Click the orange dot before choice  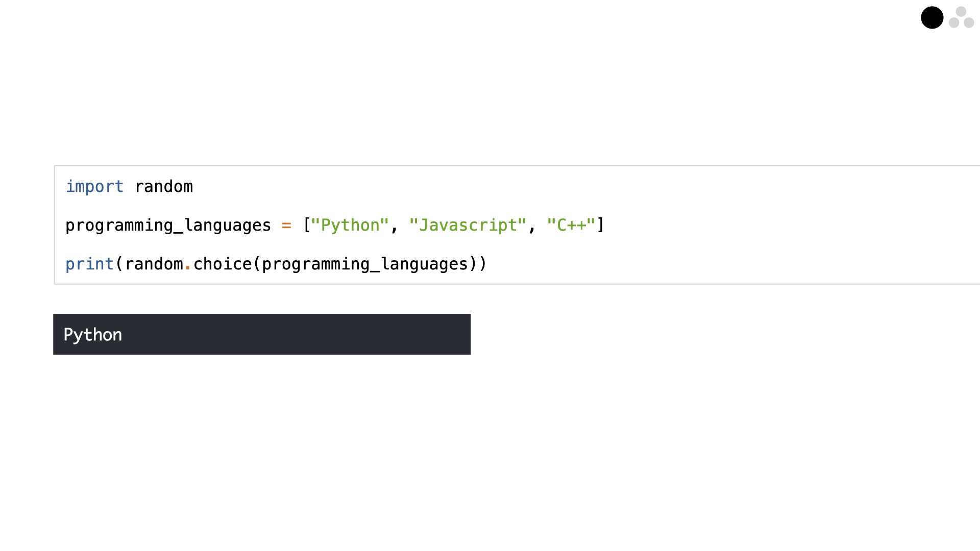(x=188, y=268)
